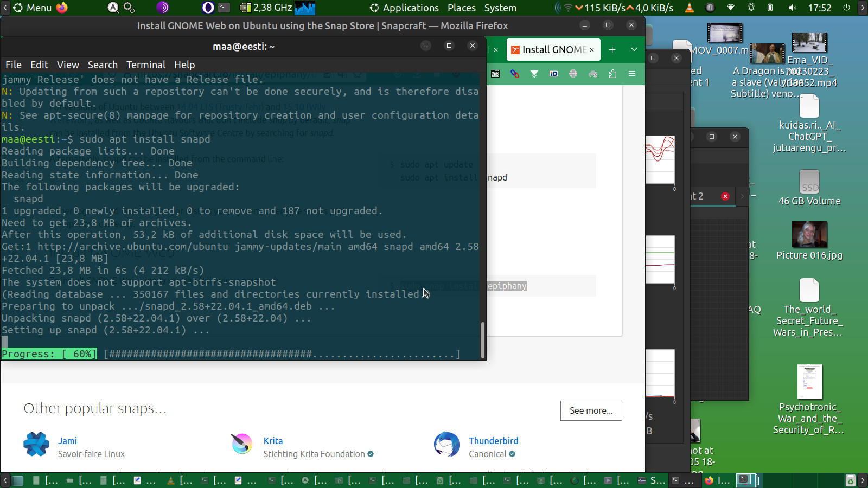Click the iD extension toolbar icon

(554, 74)
